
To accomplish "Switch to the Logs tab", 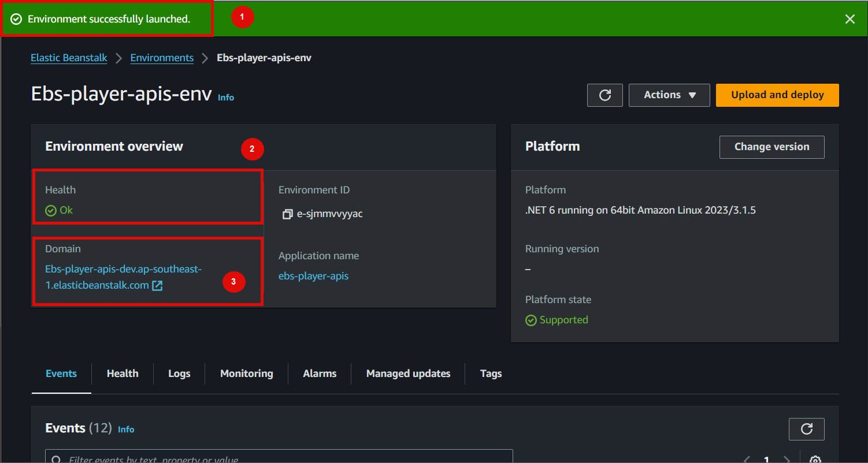I will (179, 374).
